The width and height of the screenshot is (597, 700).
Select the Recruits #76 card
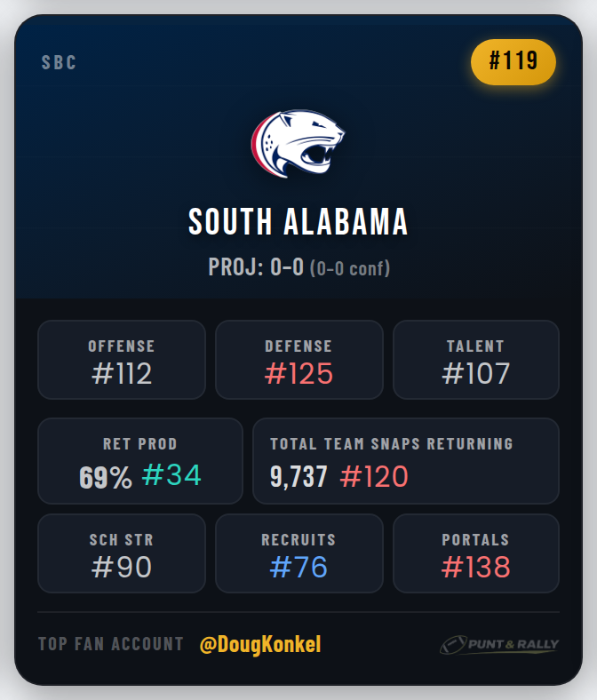298,553
